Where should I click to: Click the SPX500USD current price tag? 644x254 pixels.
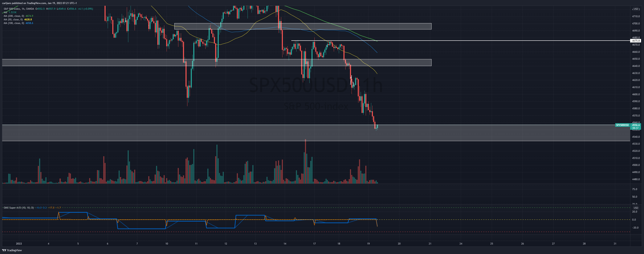pyautogui.click(x=622, y=125)
